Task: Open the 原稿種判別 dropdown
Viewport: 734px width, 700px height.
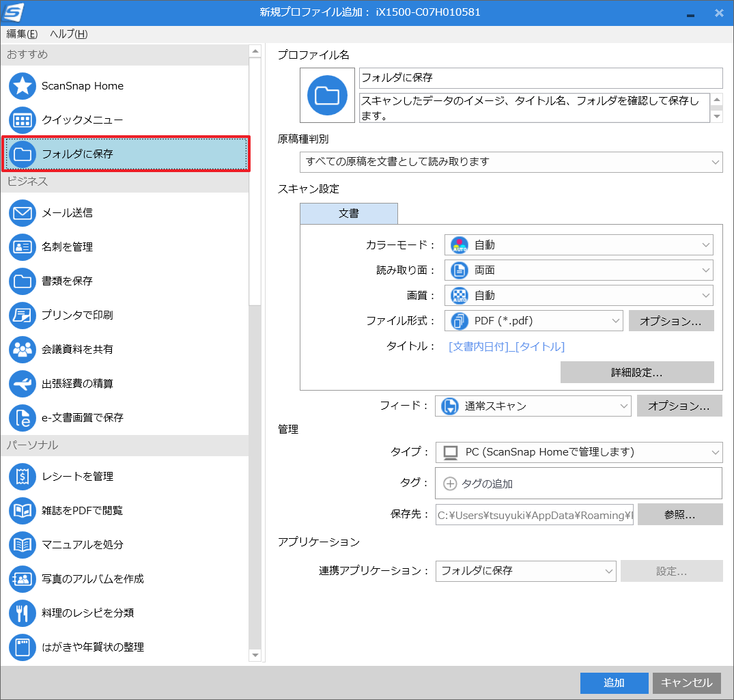Action: coord(511,162)
